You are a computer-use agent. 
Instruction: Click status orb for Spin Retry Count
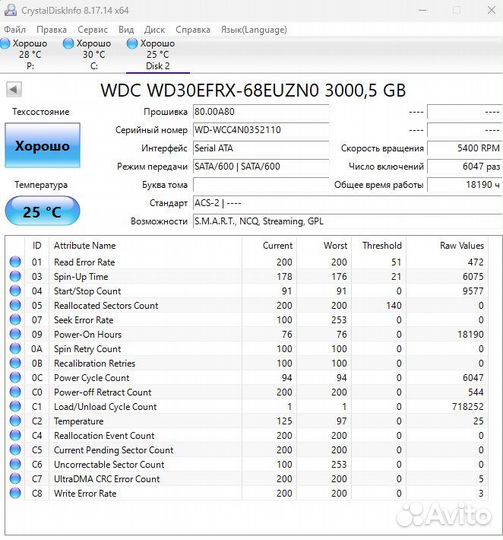click(x=15, y=349)
